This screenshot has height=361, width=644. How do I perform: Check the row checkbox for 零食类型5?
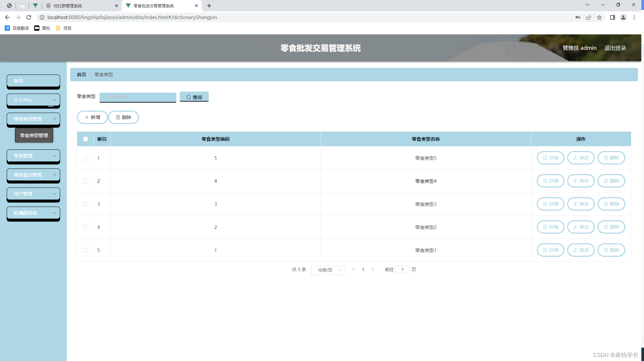pyautogui.click(x=85, y=158)
